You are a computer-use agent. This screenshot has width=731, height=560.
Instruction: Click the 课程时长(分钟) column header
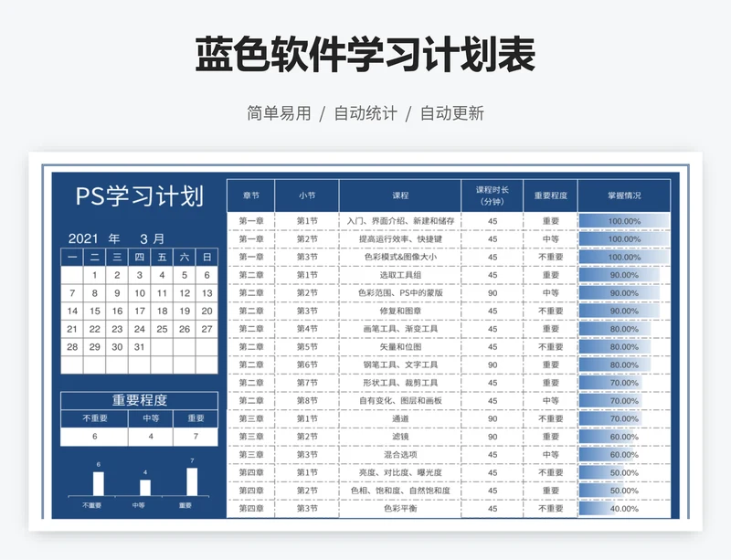493,195
